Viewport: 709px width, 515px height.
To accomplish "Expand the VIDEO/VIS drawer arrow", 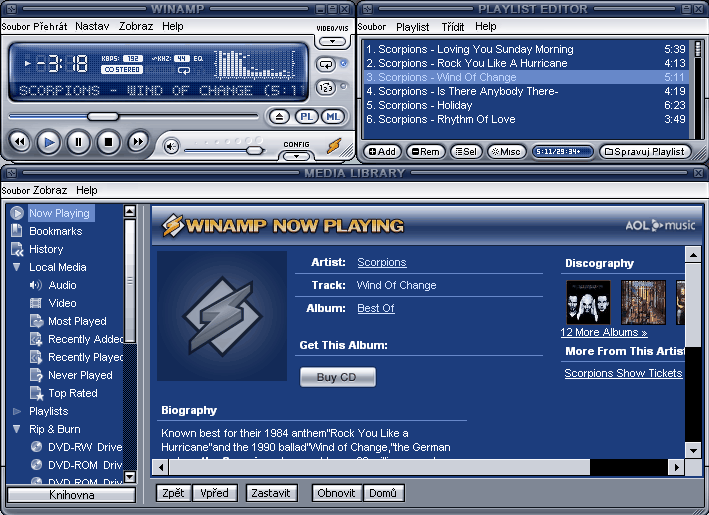I will (x=332, y=42).
